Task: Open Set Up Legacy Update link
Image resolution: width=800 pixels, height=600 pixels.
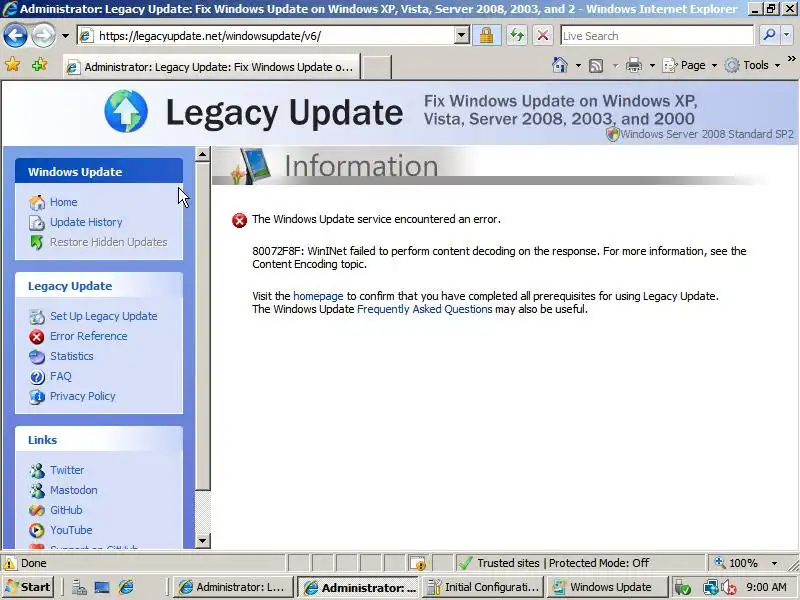Action: point(104,316)
